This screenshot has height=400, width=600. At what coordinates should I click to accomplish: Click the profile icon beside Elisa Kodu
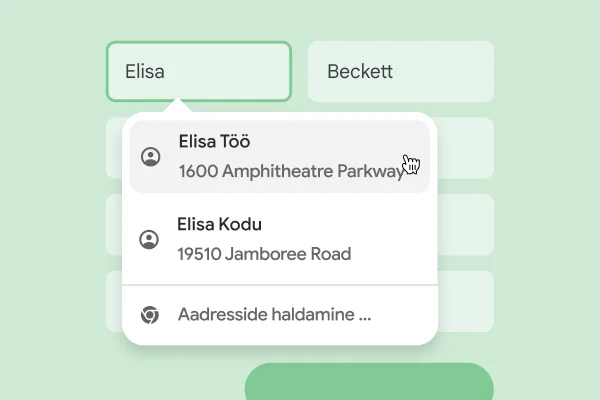click(149, 239)
